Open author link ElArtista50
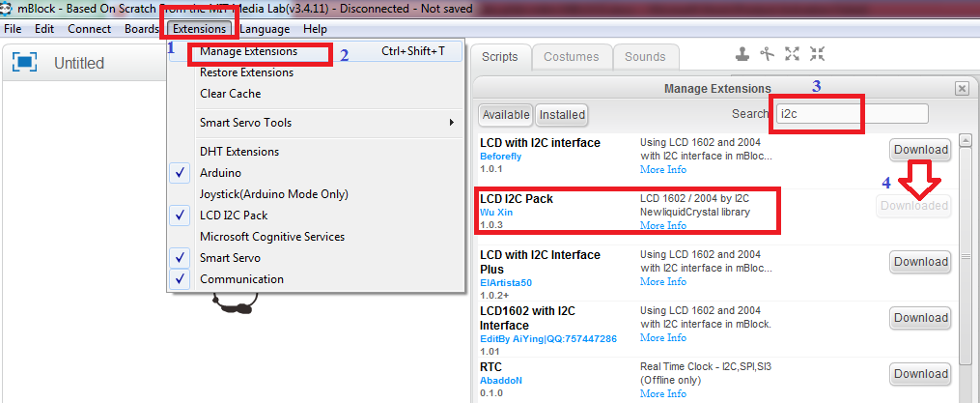The height and width of the screenshot is (403, 980). pyautogui.click(x=506, y=283)
